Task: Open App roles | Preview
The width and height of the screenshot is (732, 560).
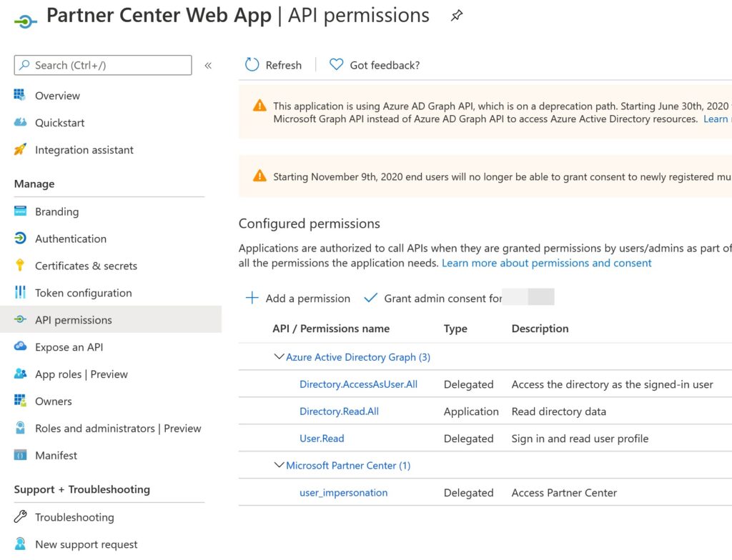Action: [x=81, y=374]
